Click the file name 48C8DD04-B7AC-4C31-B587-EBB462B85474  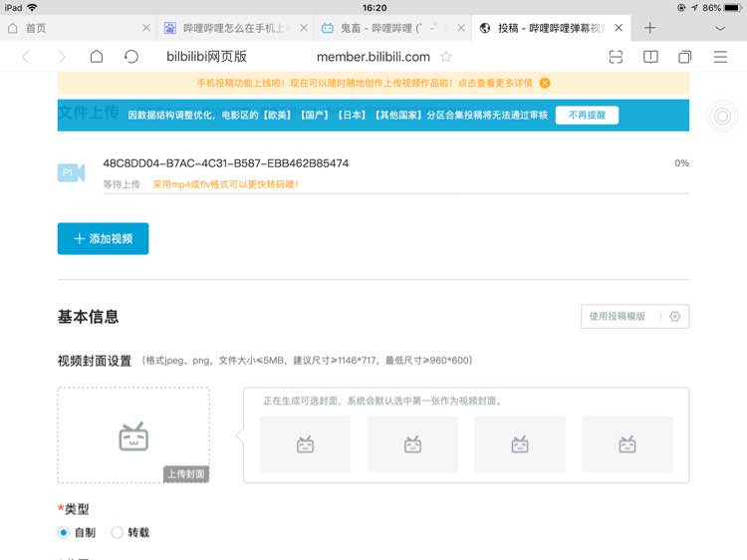tap(226, 163)
